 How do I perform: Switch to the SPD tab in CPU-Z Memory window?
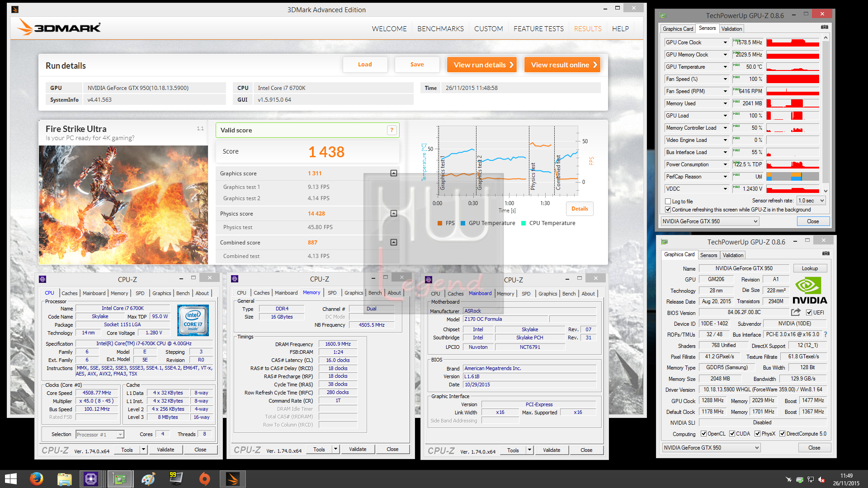(332, 293)
